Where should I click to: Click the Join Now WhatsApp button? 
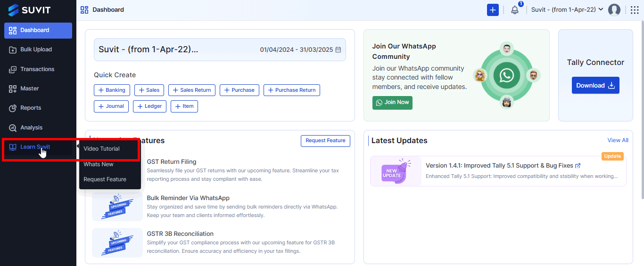point(392,103)
